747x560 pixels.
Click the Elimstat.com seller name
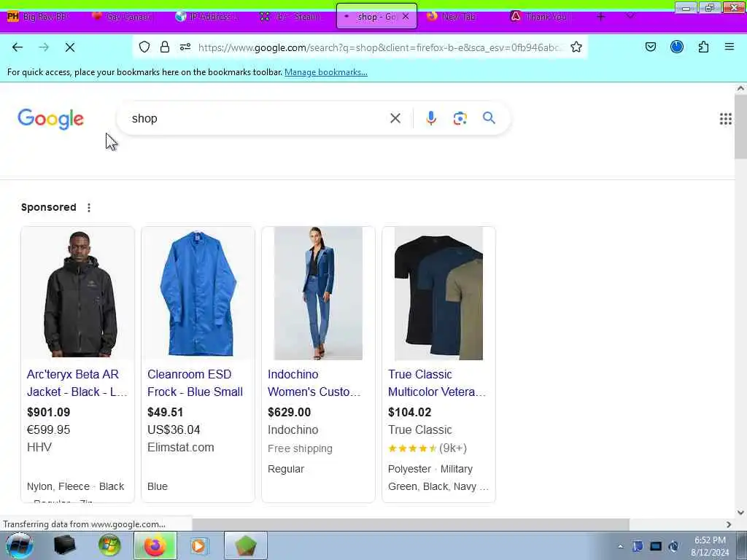(x=181, y=448)
